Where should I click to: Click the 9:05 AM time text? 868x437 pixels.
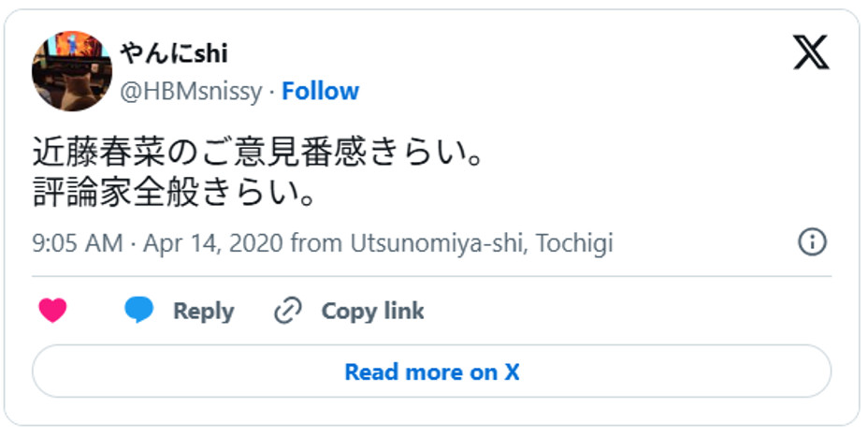click(78, 243)
